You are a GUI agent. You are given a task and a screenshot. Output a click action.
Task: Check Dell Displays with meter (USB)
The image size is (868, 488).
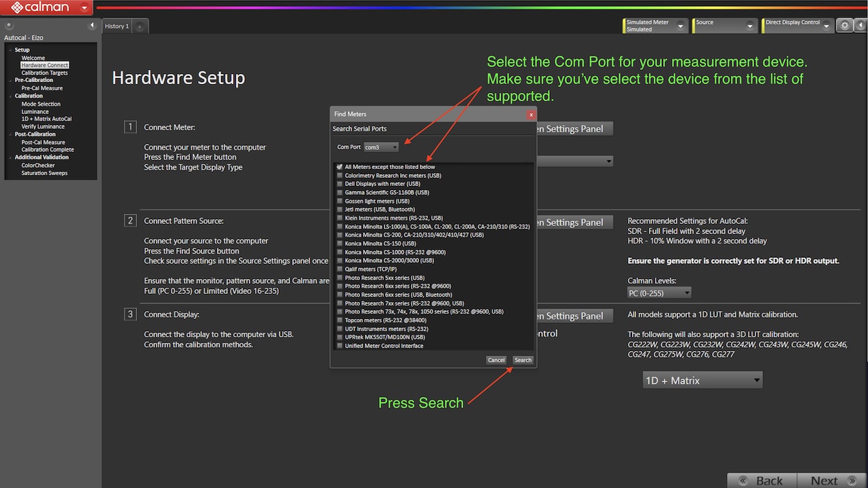coord(339,184)
